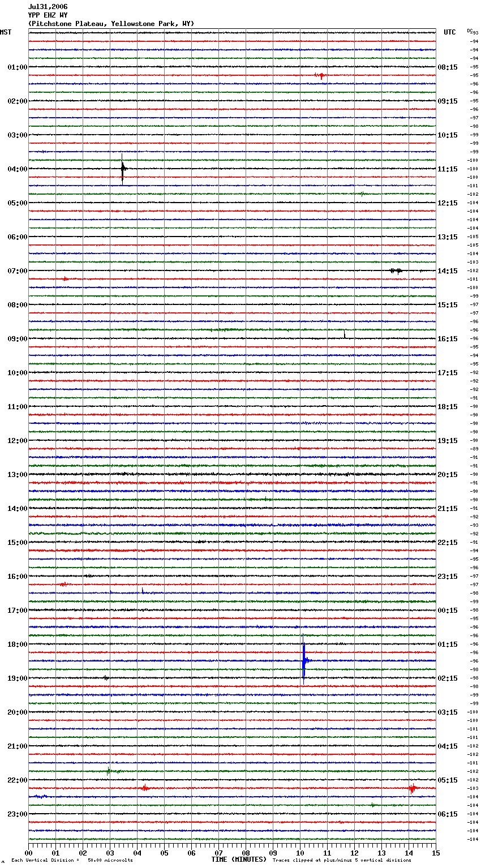Click minute tick label 08 on the bottom axis
This screenshot has width=481, height=868.
(x=246, y=853)
